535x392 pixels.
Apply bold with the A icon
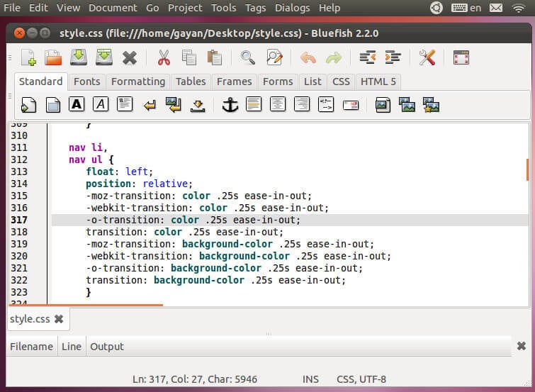pos(77,104)
